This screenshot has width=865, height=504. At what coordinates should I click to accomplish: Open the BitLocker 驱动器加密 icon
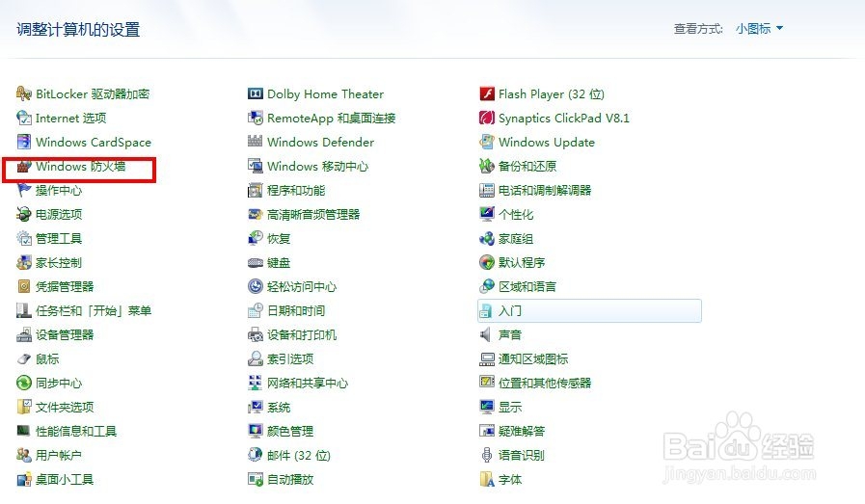coord(24,93)
